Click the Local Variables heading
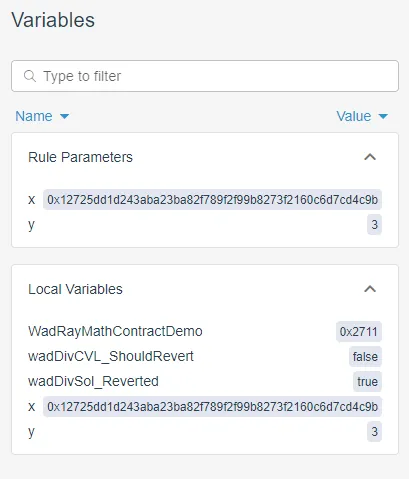409x479 pixels. (x=75, y=289)
